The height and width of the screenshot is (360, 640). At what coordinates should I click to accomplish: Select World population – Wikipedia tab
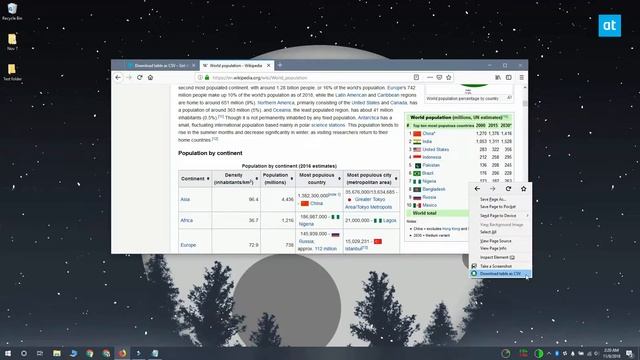tap(236, 65)
